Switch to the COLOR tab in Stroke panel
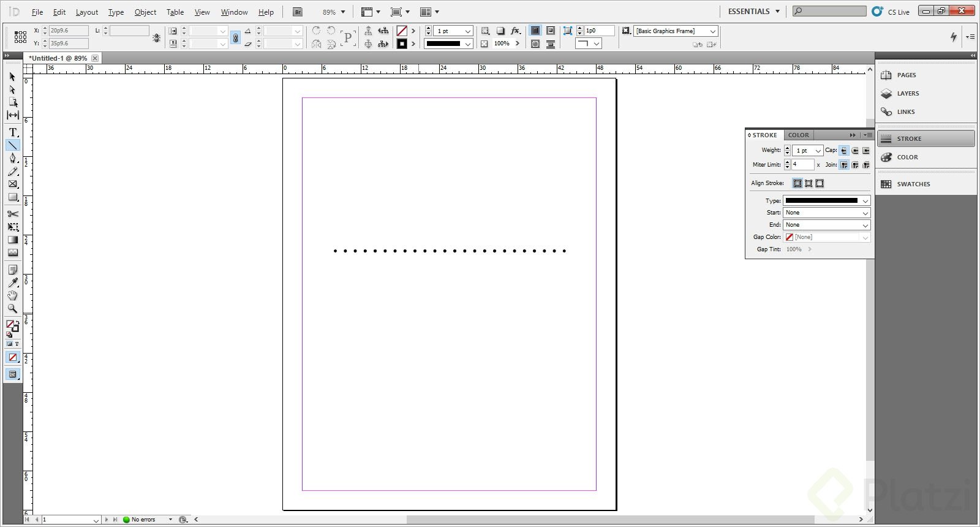The width and height of the screenshot is (980, 527). click(798, 135)
